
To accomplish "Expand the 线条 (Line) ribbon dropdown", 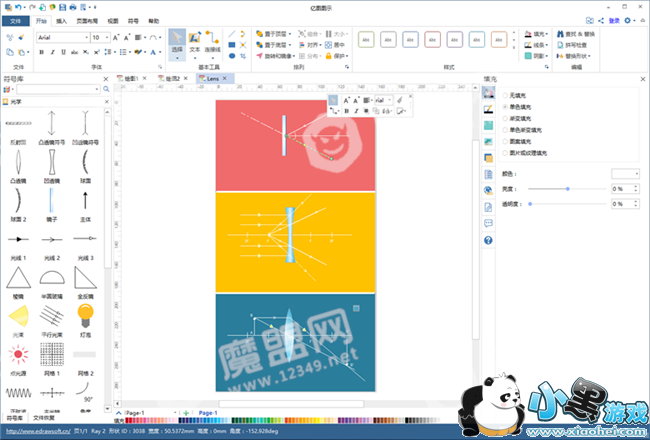I will pyautogui.click(x=547, y=45).
